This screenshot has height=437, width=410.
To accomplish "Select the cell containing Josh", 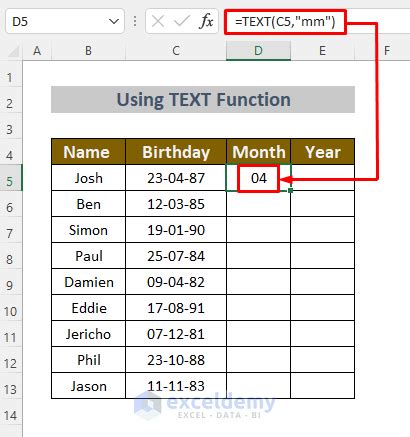I will pyautogui.click(x=88, y=178).
